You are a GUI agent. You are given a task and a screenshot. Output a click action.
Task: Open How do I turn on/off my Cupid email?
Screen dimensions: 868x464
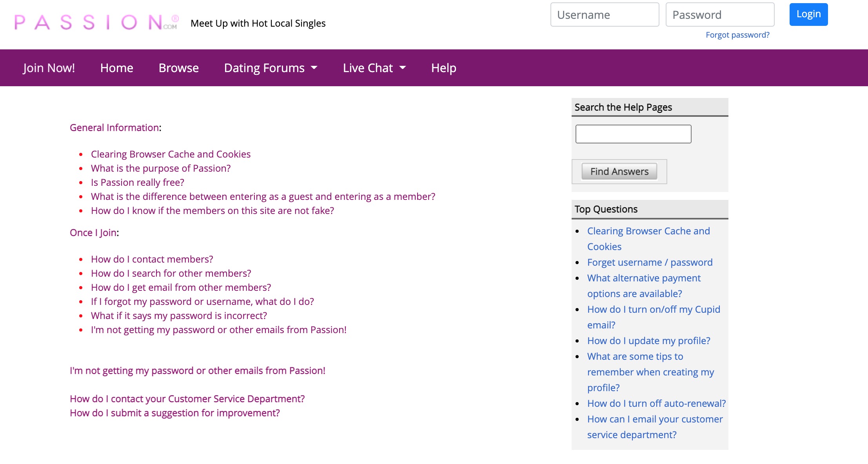point(654,317)
